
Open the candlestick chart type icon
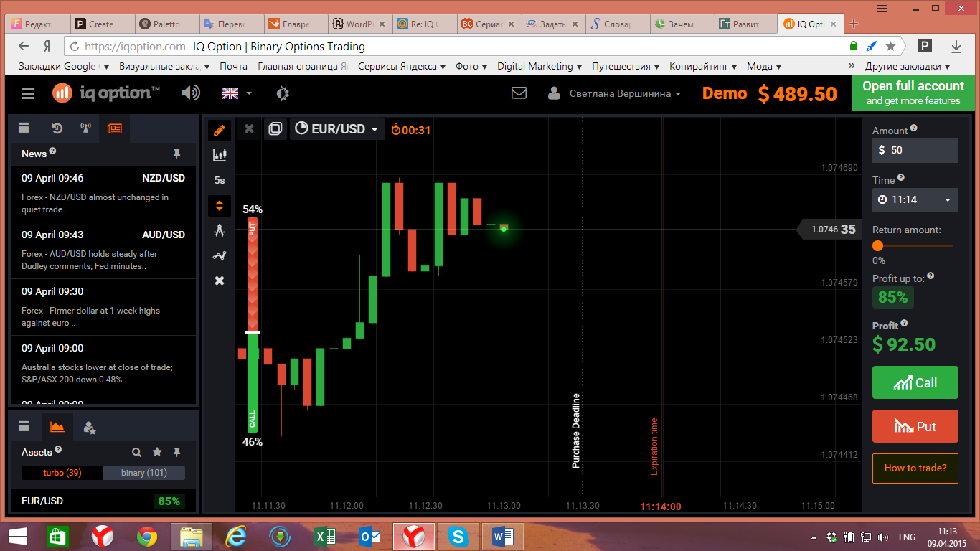220,154
